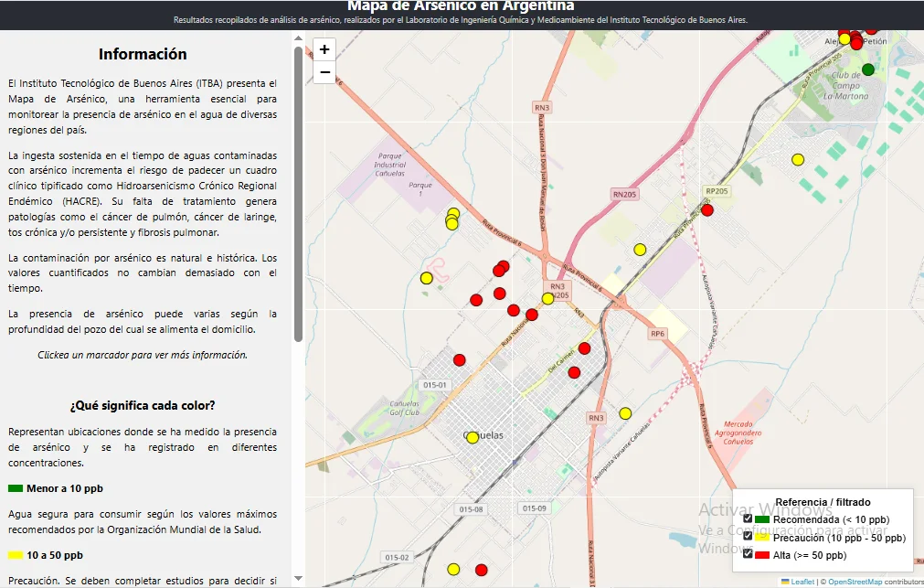Click the 'Mapa de Arsénico en Argentina' title
924x588 pixels.
tap(461, 5)
